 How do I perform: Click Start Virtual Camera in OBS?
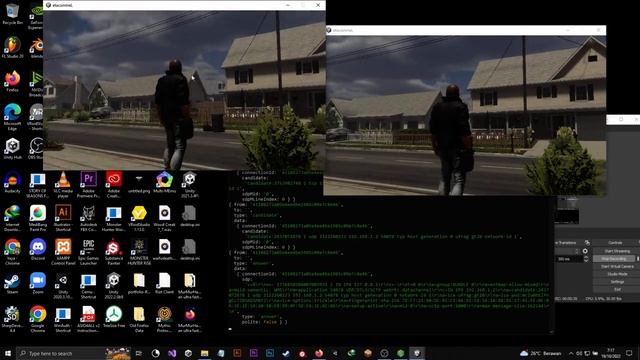[617, 267]
